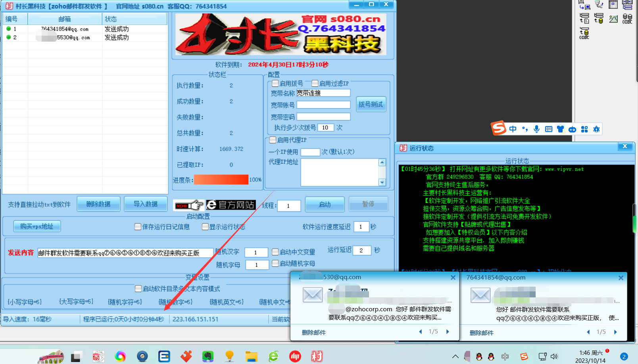Click the 宽带名称 input field
The image size is (638, 364).
click(x=323, y=93)
